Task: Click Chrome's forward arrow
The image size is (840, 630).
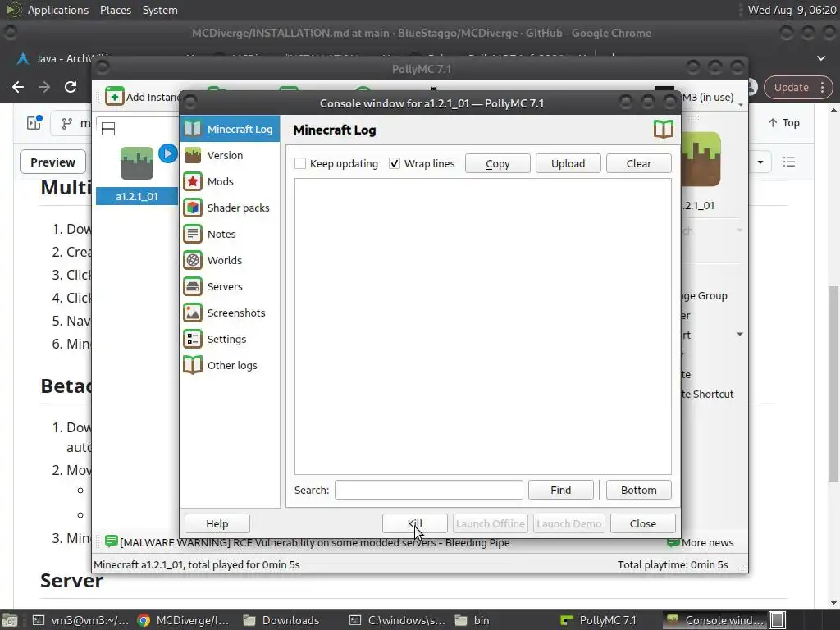Action: (x=44, y=87)
